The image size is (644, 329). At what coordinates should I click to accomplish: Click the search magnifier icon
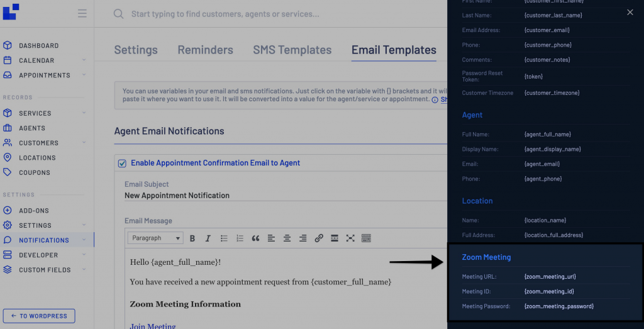pyautogui.click(x=119, y=14)
